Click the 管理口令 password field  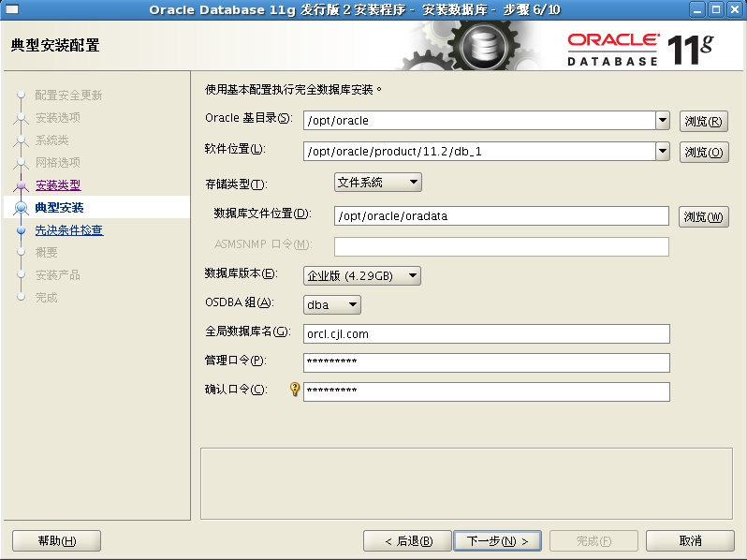coord(487,362)
